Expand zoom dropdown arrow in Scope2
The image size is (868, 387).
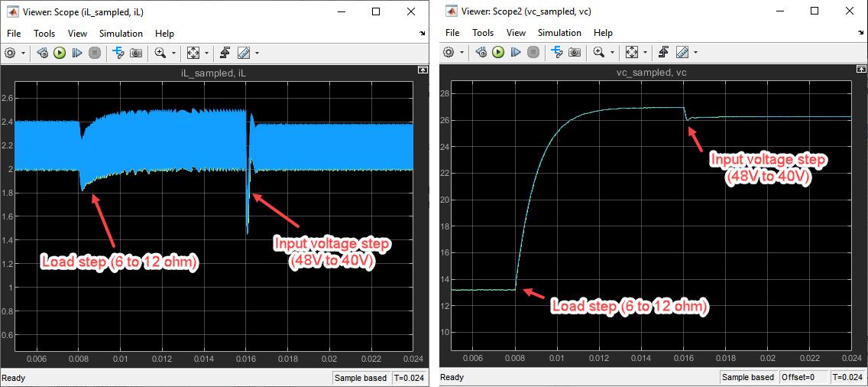(x=612, y=52)
